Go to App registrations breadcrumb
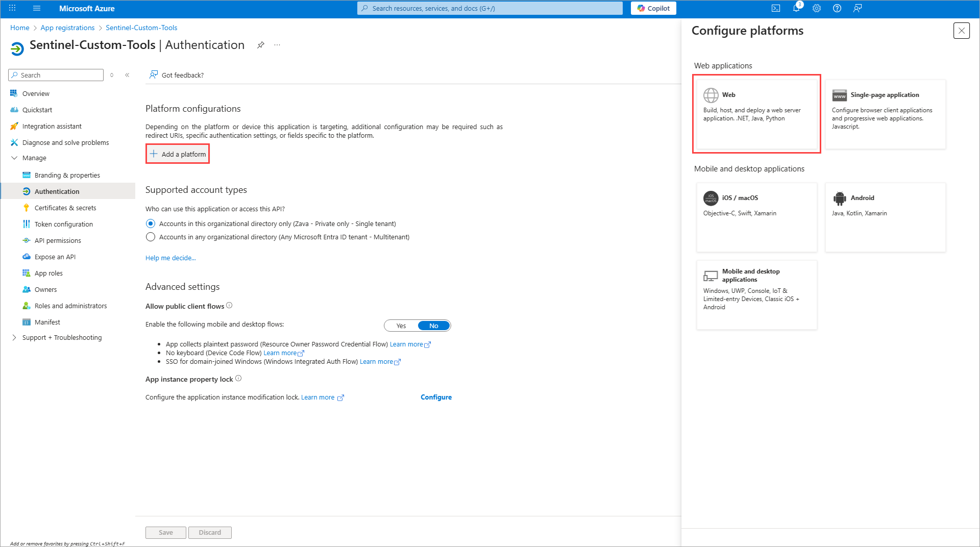980x547 pixels. pyautogui.click(x=67, y=28)
